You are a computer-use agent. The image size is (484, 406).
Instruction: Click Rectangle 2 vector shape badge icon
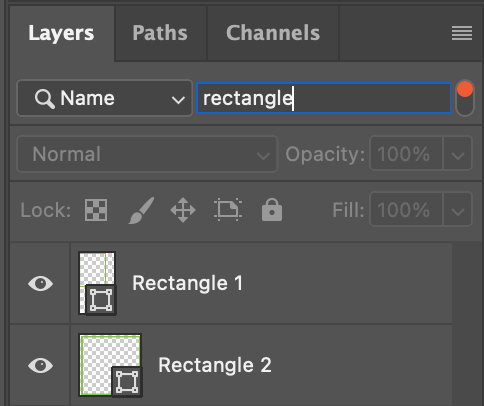(127, 382)
